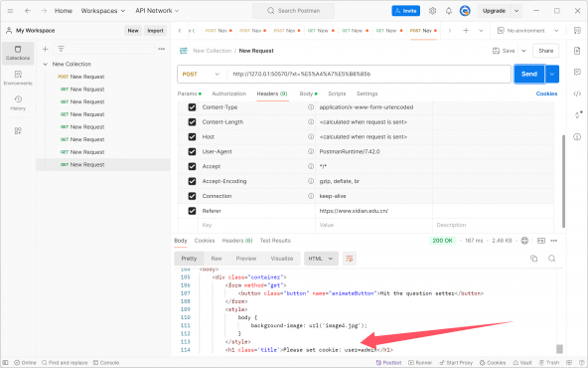
Task: Open notifications bell icon
Action: (449, 11)
